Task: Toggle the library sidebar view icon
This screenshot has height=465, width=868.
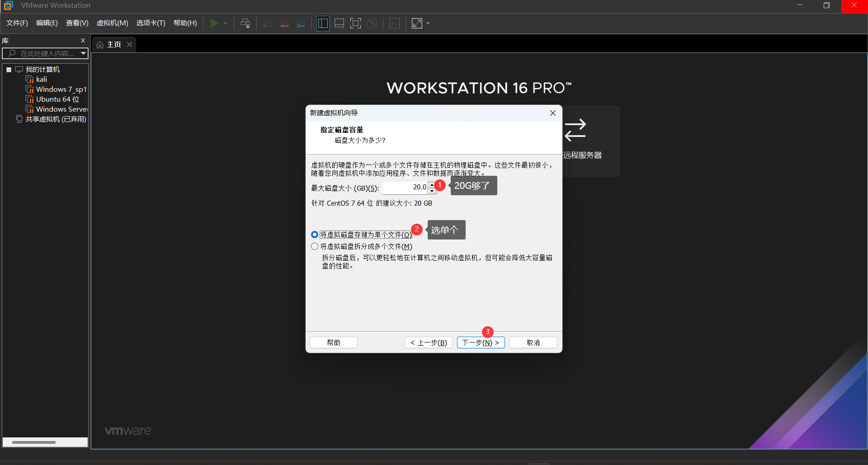Action: (x=323, y=23)
